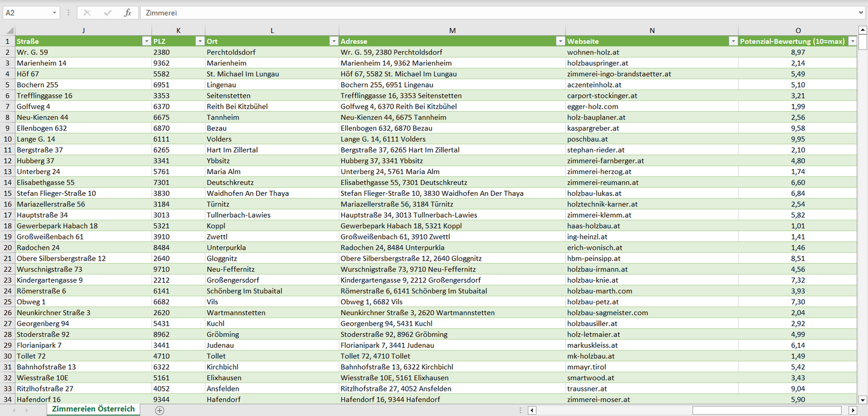Click vertical scrollbar down arrow

[863, 400]
